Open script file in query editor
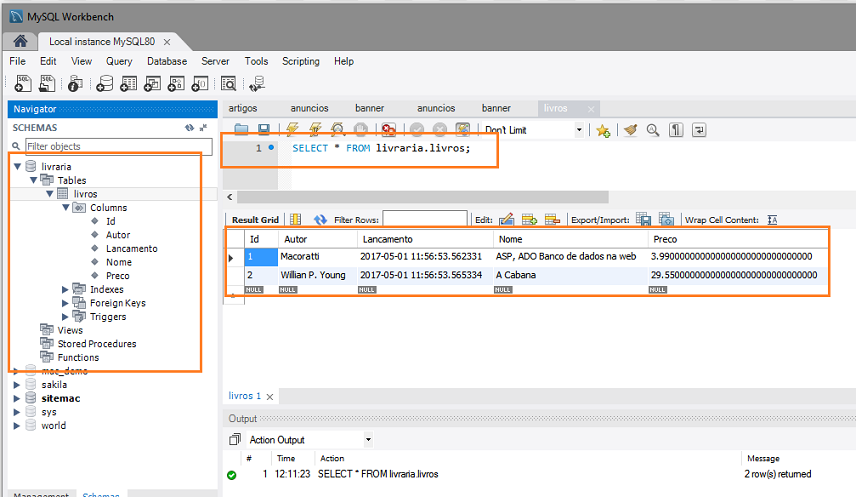The image size is (856, 497). click(241, 130)
